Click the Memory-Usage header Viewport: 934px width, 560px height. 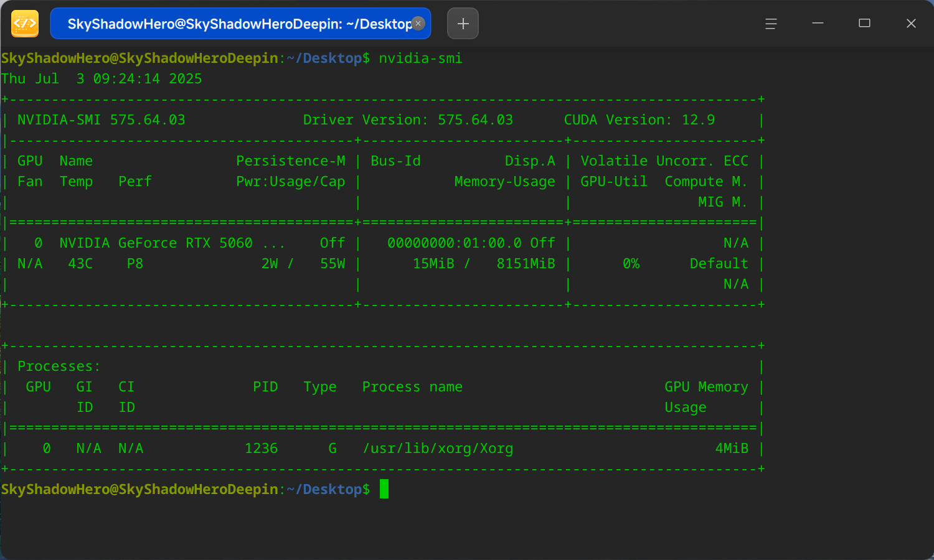(504, 182)
